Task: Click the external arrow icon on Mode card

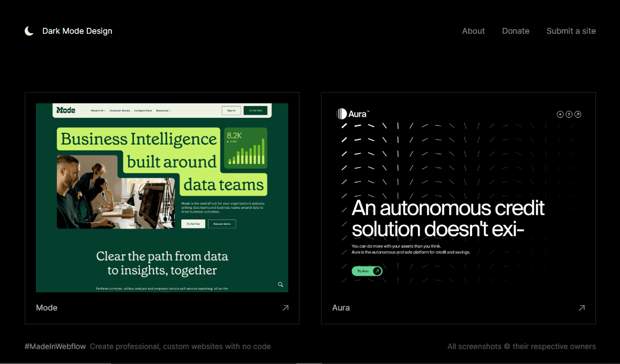Action: pyautogui.click(x=286, y=308)
